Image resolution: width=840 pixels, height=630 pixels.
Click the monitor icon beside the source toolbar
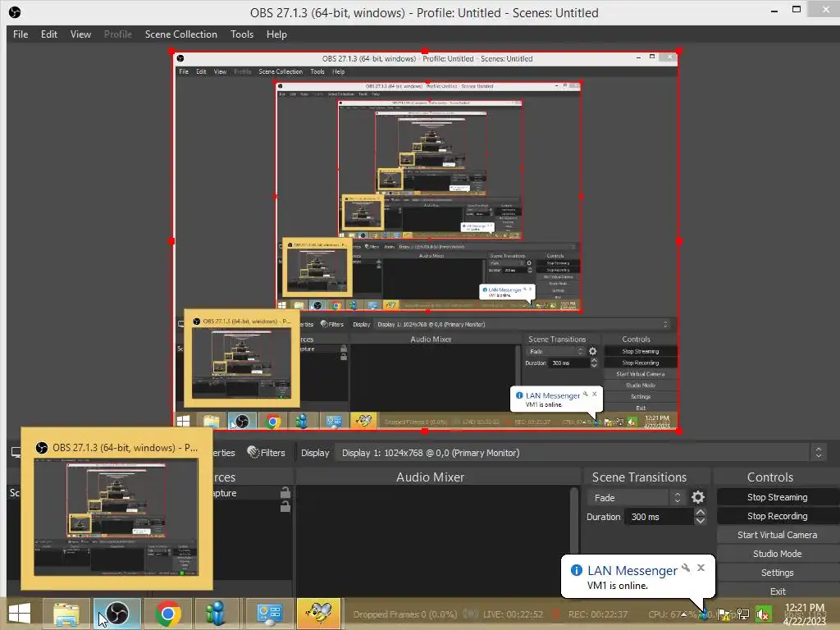coord(16,453)
